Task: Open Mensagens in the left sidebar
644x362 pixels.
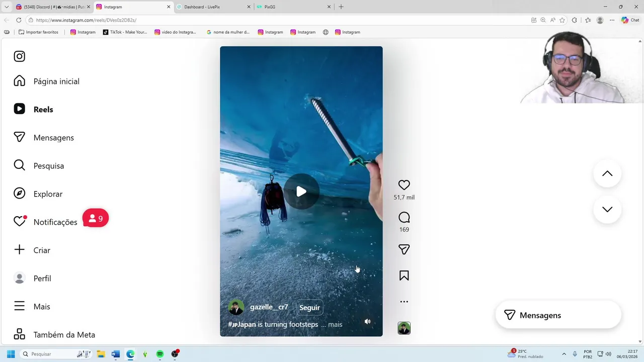Action: click(44, 138)
